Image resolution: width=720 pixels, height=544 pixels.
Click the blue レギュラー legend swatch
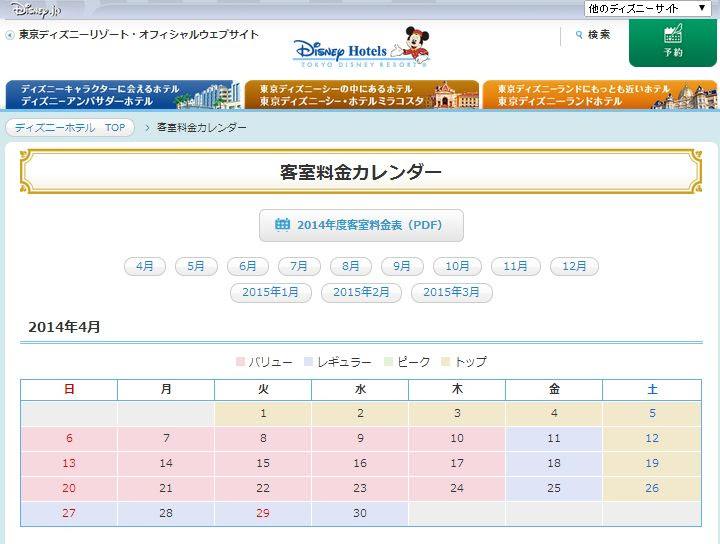(x=308, y=362)
